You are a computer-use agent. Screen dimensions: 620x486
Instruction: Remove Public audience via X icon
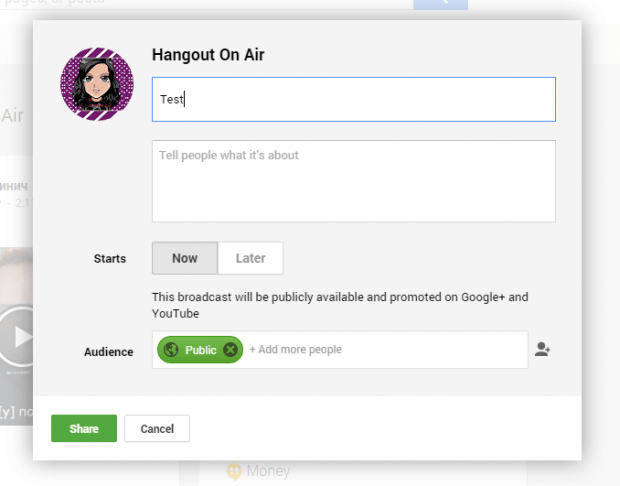click(230, 350)
